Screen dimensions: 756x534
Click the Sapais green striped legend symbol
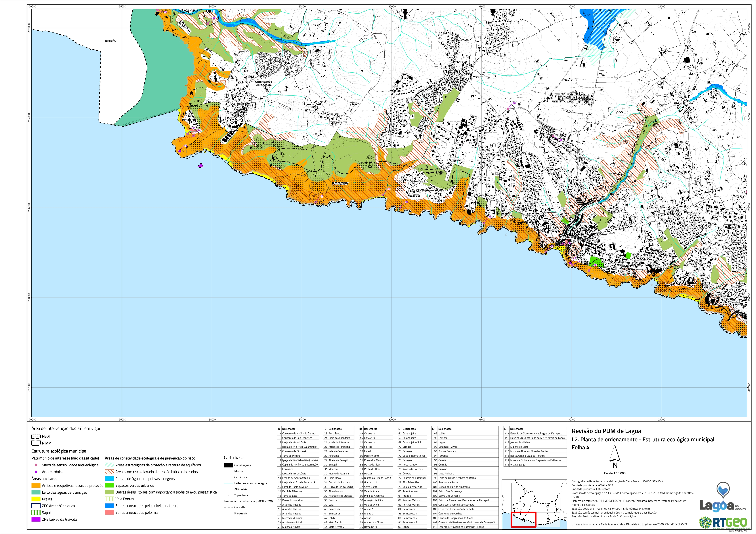(x=36, y=513)
